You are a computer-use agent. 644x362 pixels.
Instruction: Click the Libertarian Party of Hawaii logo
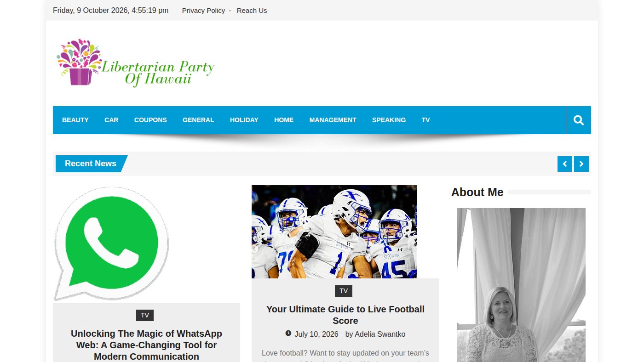coord(136,63)
